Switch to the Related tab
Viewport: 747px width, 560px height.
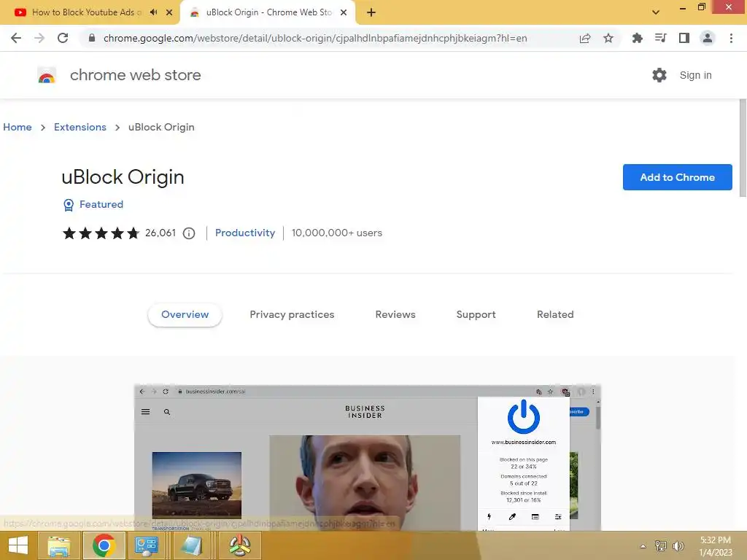pos(555,315)
